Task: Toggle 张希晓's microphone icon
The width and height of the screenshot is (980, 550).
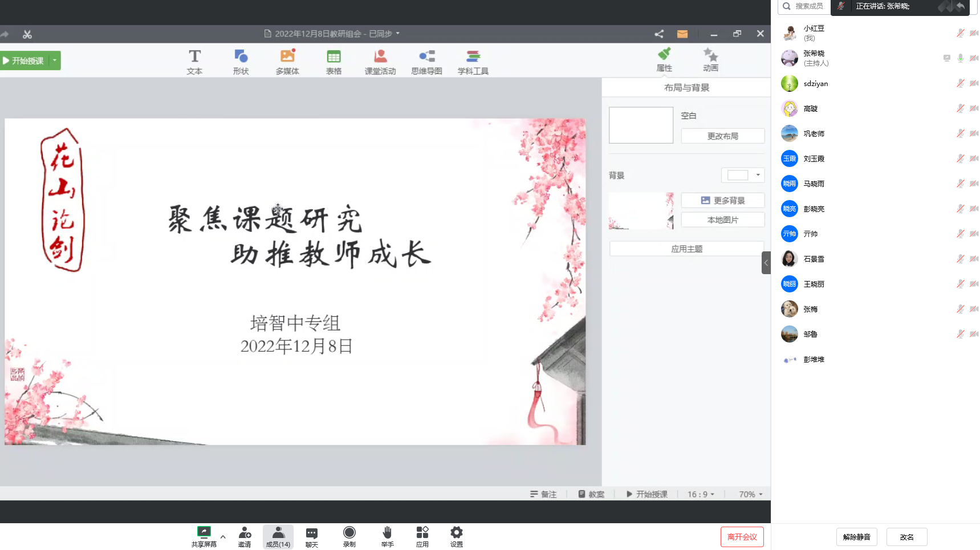Action: point(960,58)
